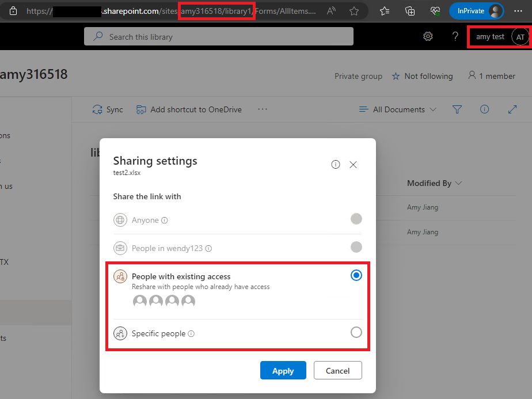Click the Search this library field
Viewport: 532px width, 399px height.
[x=219, y=36]
